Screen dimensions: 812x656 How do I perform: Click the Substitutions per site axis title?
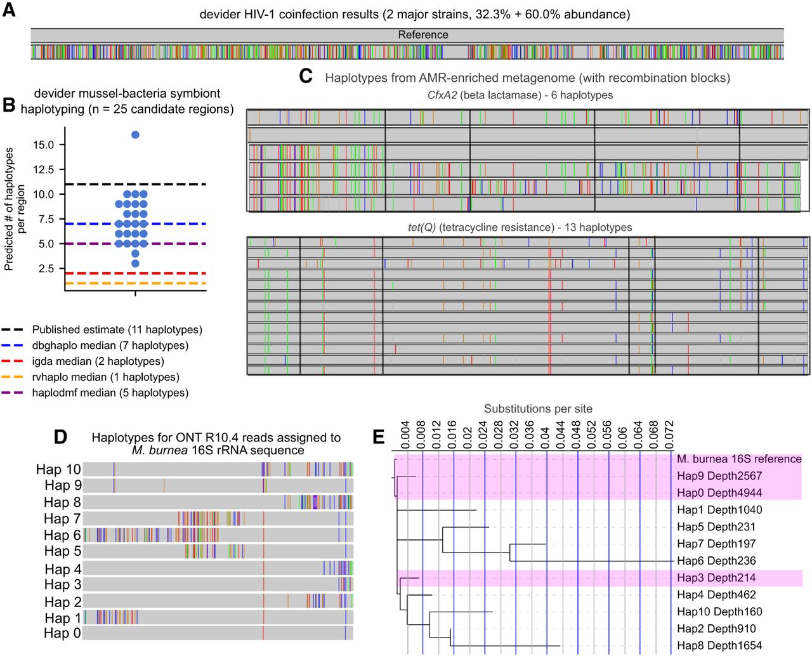pos(538,409)
